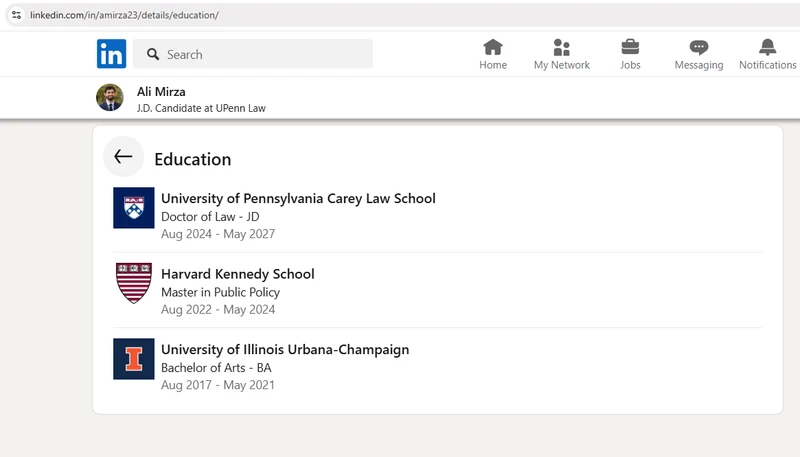Click the 'Aug 2024 - May 2027' dates
This screenshot has width=800, height=457.
[x=218, y=234]
